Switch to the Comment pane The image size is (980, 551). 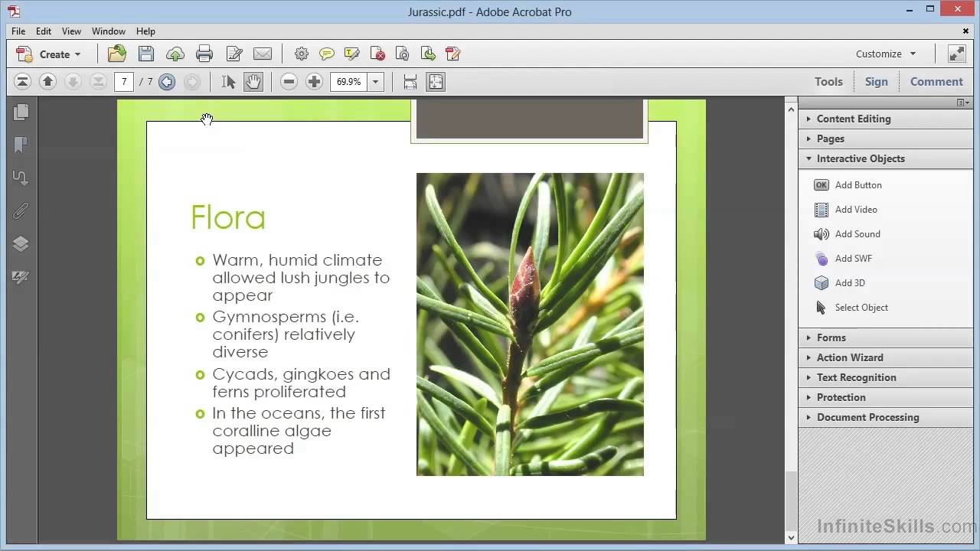pos(936,81)
